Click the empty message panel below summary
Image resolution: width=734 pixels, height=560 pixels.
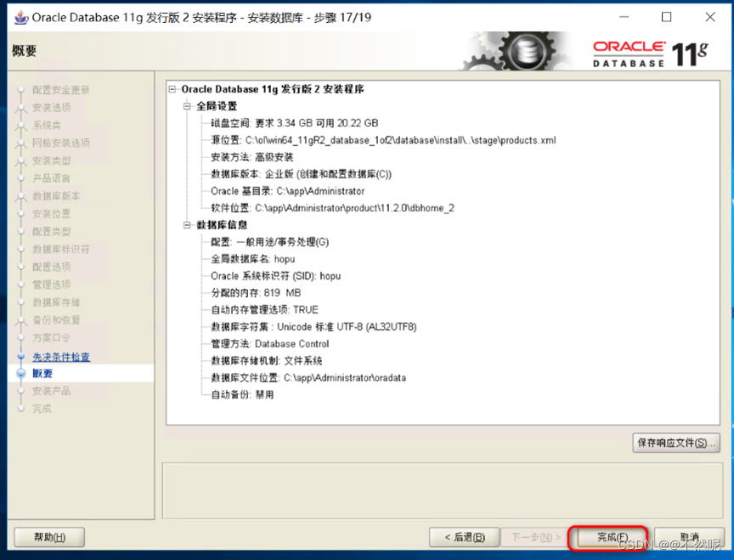[x=443, y=490]
